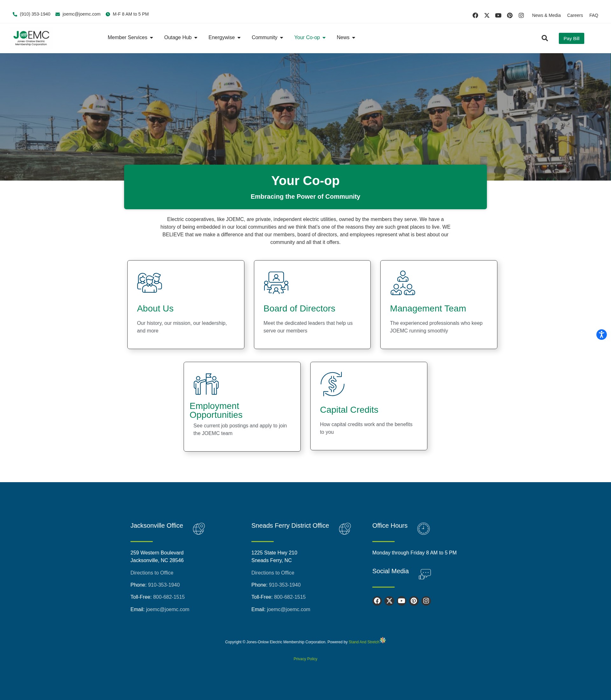Click the Employment Opportunities flag icon
The height and width of the screenshot is (700, 611).
tap(206, 384)
